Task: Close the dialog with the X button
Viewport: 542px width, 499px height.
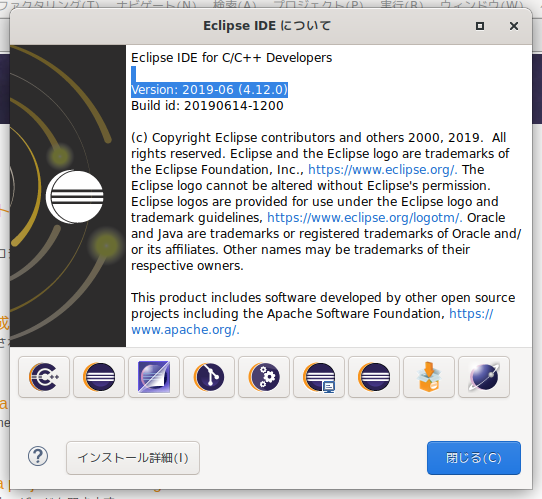Action: click(x=514, y=26)
